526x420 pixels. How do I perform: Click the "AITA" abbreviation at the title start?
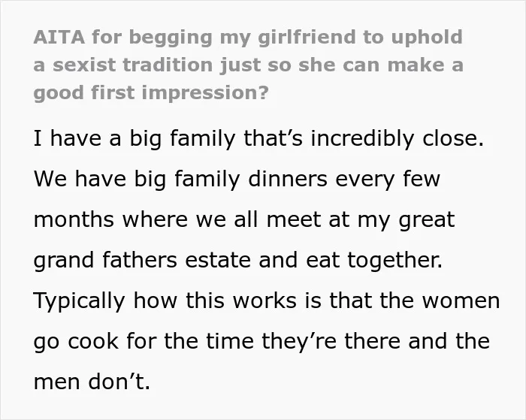point(59,37)
